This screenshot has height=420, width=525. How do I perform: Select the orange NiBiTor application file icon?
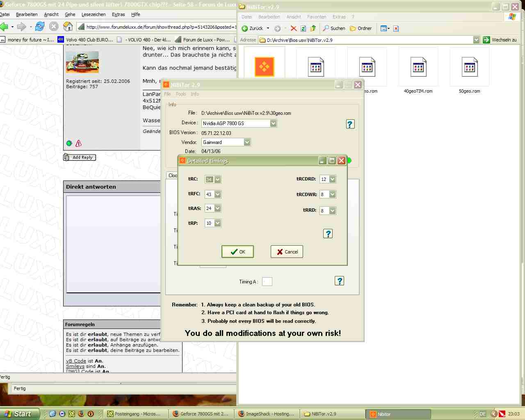tap(265, 66)
